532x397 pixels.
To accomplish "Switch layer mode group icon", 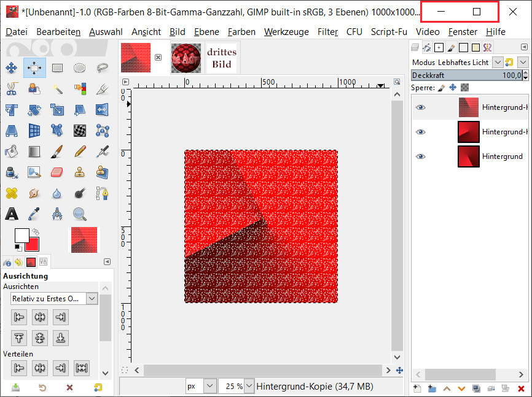I will tap(509, 62).
